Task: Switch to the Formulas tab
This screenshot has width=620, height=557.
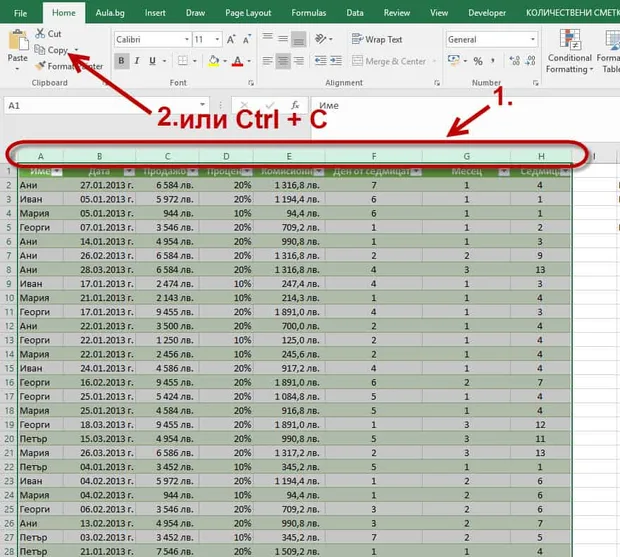Action: [x=308, y=13]
